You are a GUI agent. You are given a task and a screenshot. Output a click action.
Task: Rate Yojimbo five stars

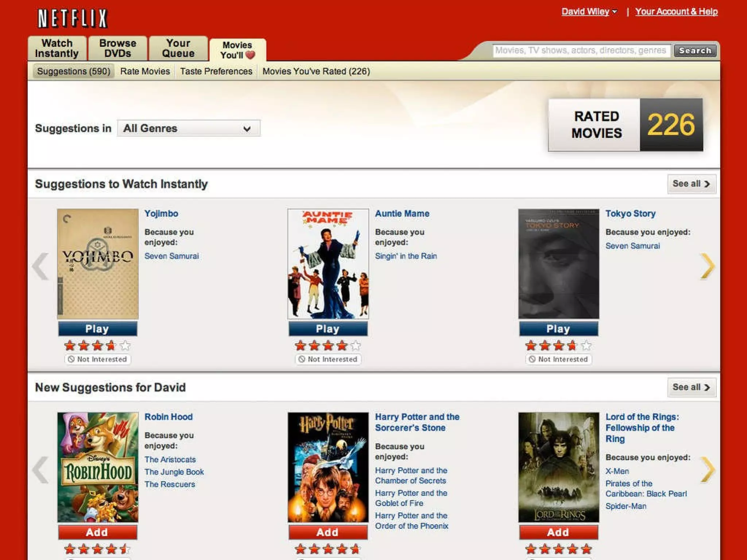(125, 345)
